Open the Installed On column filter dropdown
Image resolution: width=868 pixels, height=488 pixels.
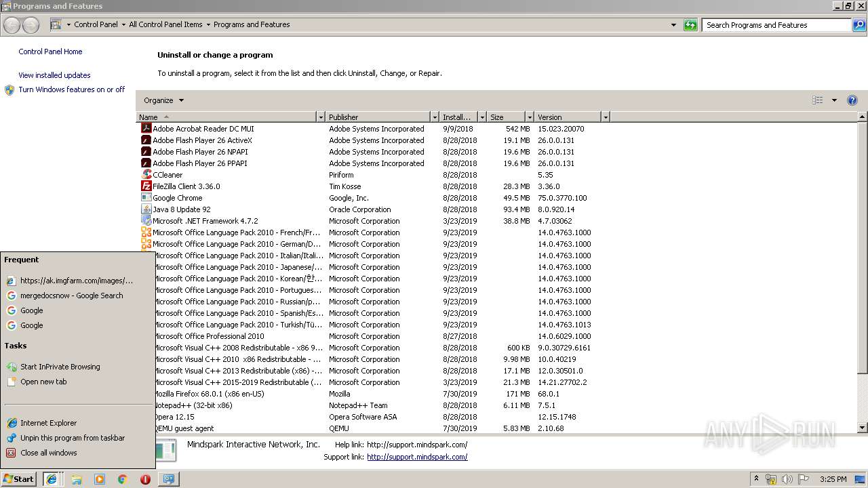[482, 117]
